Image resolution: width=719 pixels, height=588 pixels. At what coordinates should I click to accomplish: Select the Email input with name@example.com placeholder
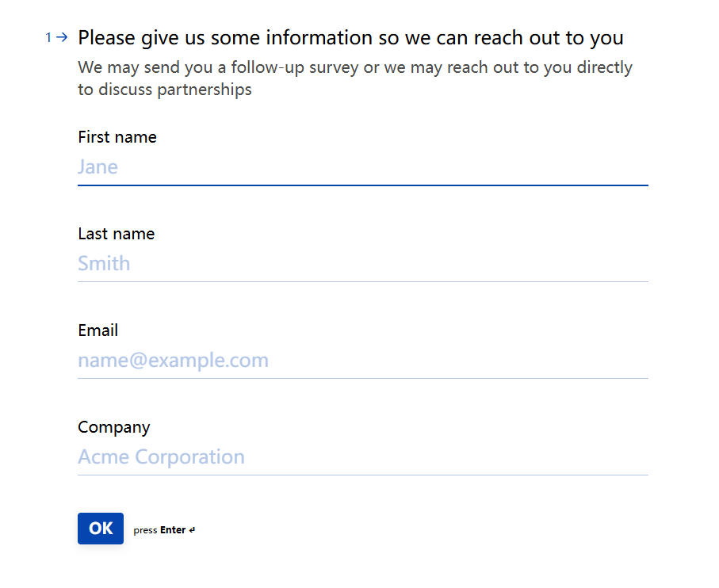coord(362,361)
